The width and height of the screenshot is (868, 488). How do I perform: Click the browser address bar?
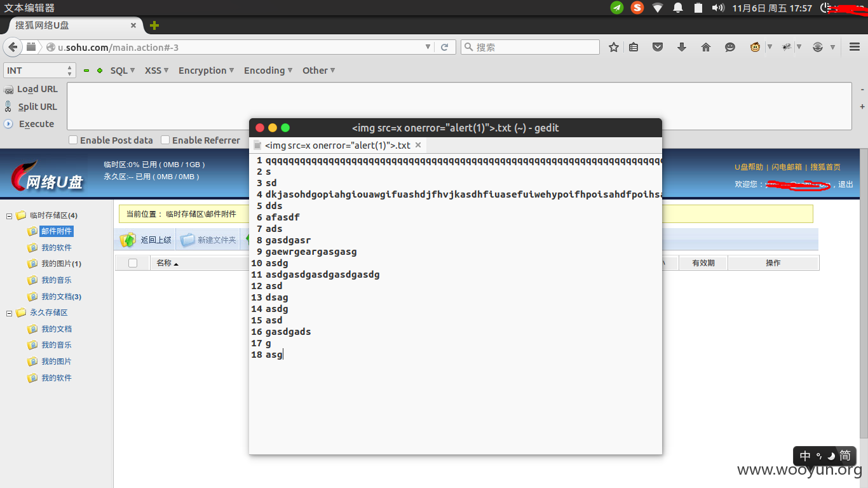click(238, 47)
